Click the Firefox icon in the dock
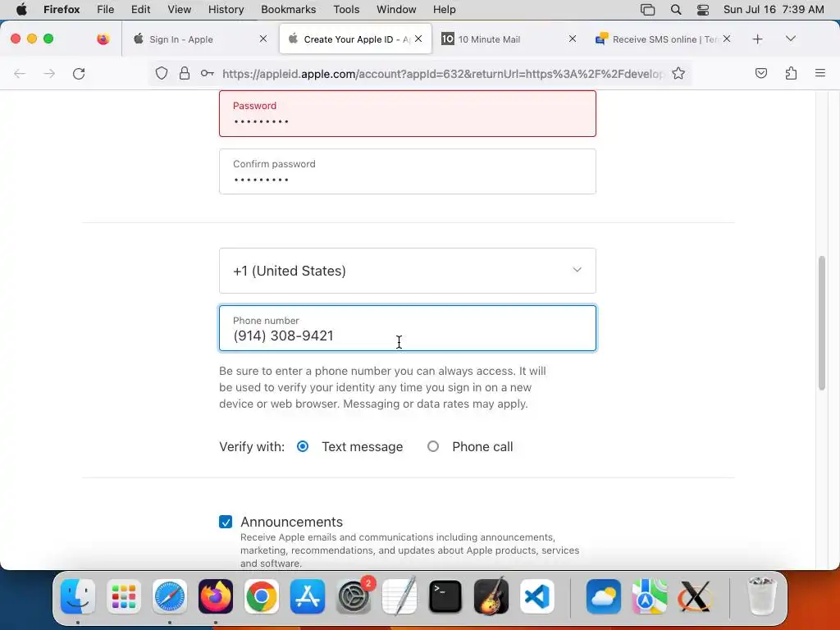840x630 pixels. click(x=216, y=596)
